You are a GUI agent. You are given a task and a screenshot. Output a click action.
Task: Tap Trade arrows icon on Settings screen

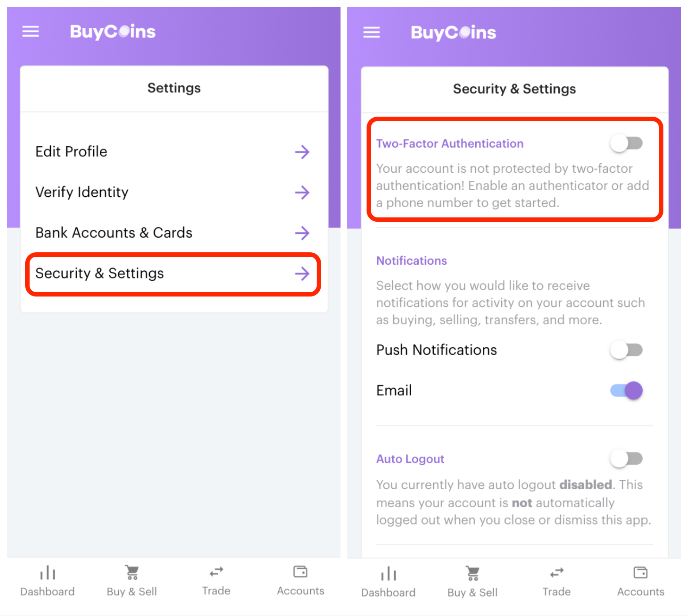[x=216, y=572]
